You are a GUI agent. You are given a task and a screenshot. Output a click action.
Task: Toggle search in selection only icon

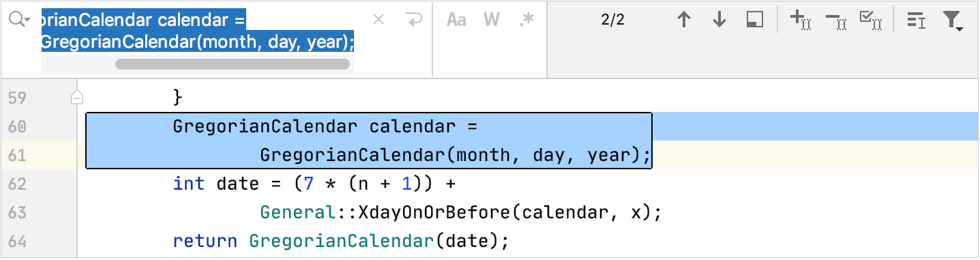[916, 20]
